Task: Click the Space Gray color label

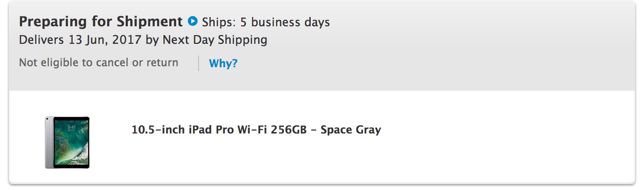Action: coord(351,130)
